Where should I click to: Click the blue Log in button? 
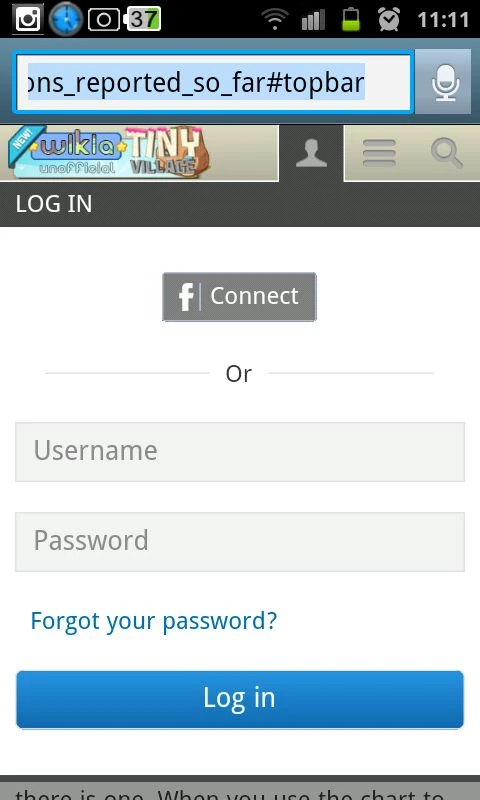[240, 699]
